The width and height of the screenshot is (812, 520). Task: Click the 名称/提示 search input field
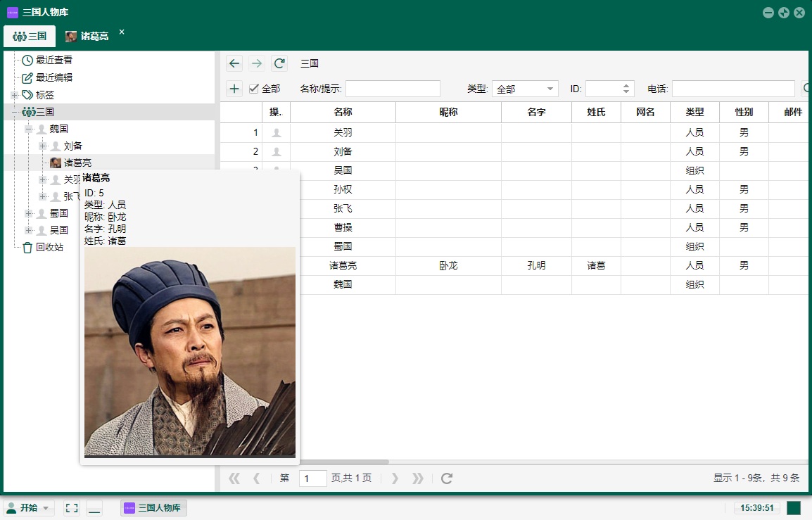tap(392, 89)
